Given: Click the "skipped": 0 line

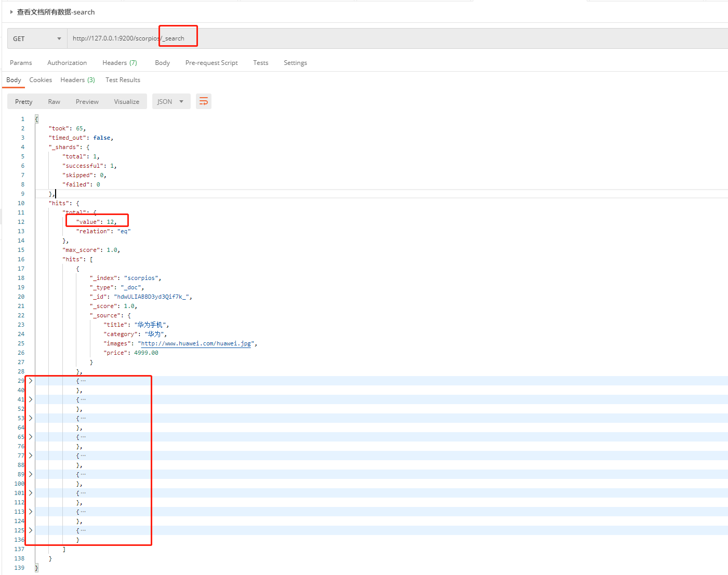Looking at the screenshot, I should (x=84, y=175).
